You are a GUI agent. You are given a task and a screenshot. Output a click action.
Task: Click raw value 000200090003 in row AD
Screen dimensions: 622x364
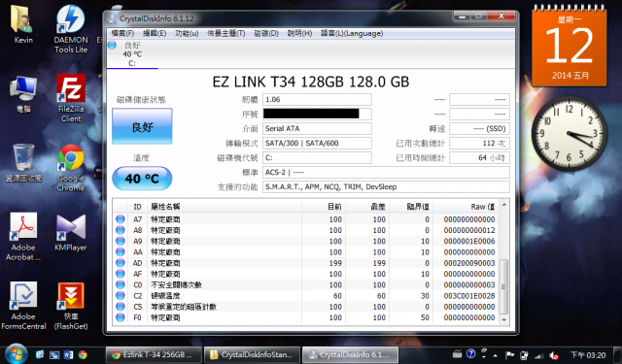click(x=468, y=263)
